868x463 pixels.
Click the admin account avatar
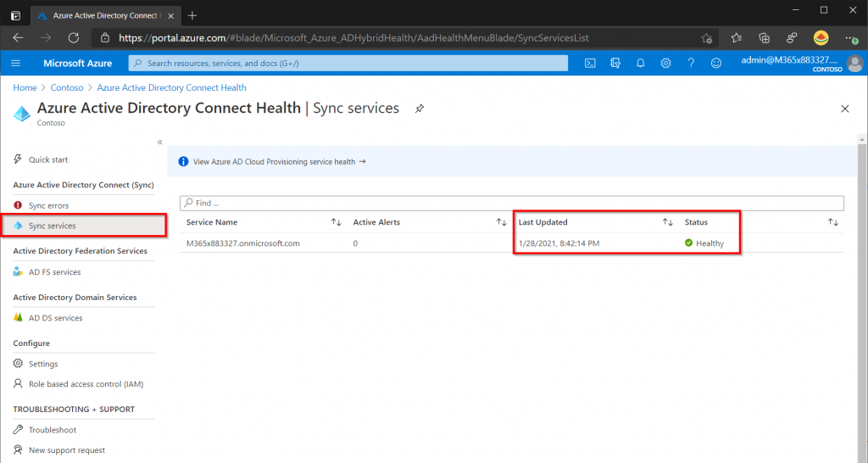pos(854,63)
